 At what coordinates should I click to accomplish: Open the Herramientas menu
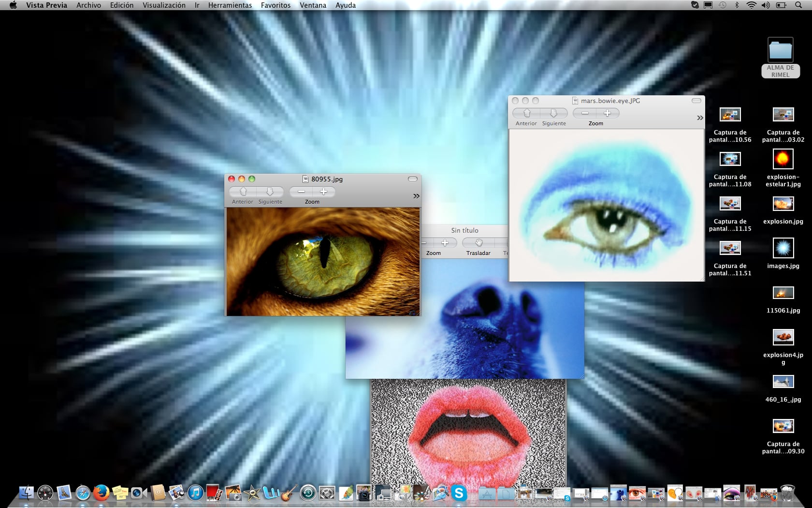pyautogui.click(x=230, y=5)
